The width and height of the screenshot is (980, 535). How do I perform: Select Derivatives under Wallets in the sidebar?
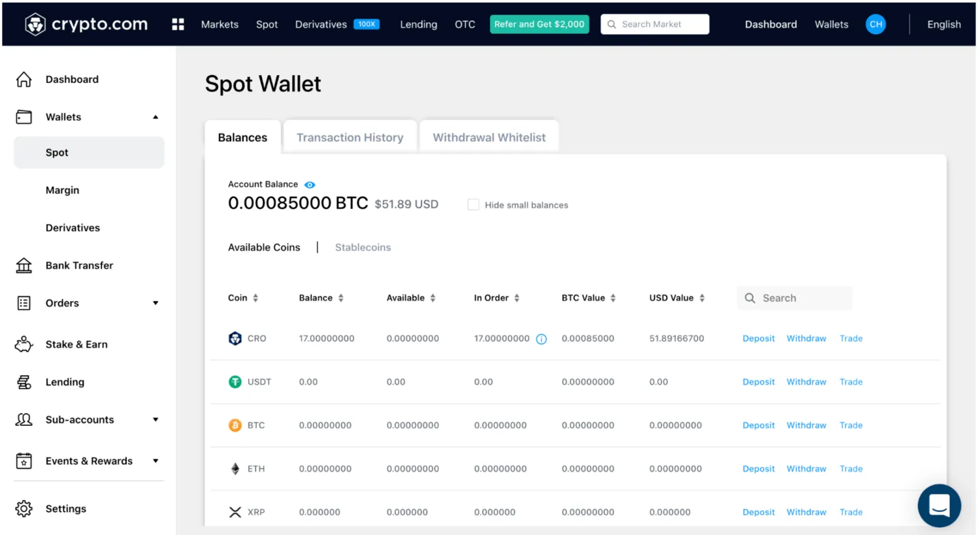(x=73, y=228)
